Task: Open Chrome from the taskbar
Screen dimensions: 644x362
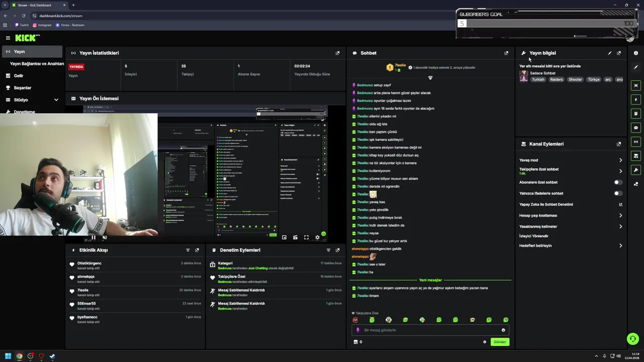Action: pyautogui.click(x=19, y=356)
